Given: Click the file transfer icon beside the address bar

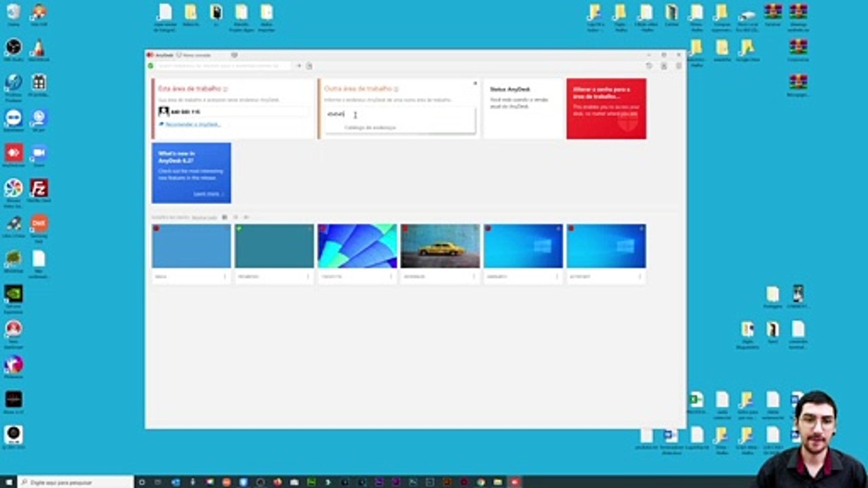Looking at the screenshot, I should click(x=309, y=66).
